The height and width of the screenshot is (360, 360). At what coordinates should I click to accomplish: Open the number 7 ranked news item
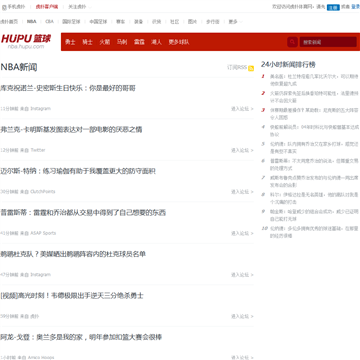pyautogui.click(x=314, y=181)
